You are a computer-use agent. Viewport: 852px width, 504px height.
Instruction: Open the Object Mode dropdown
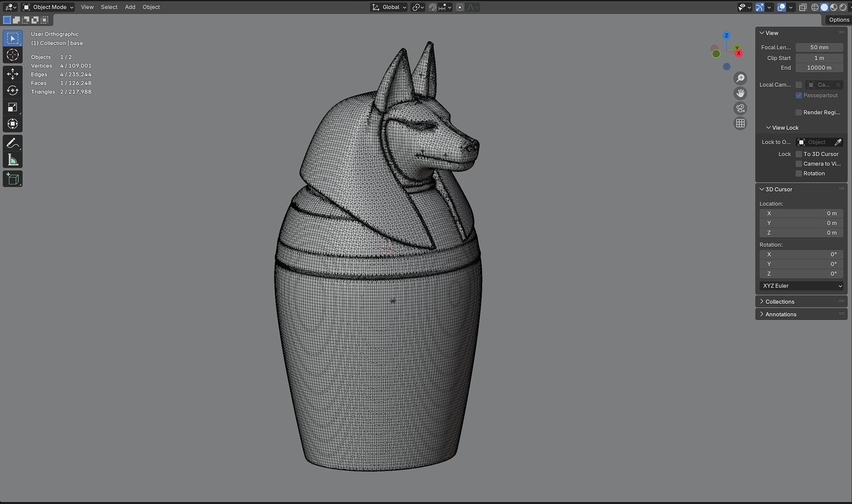[x=48, y=7]
